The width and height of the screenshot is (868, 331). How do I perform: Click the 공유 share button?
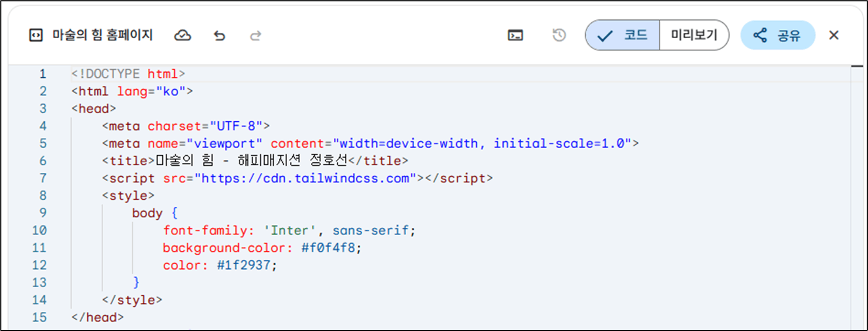coord(778,36)
